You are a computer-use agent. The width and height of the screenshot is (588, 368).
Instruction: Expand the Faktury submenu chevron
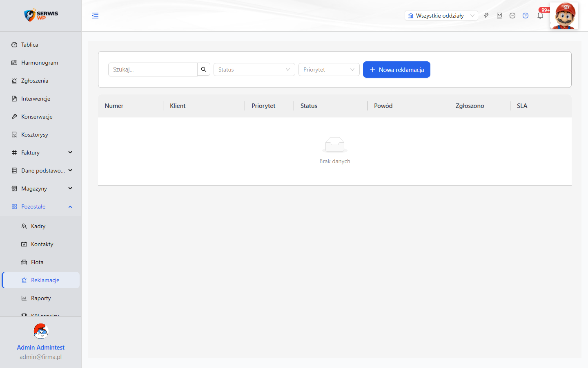[x=70, y=153]
